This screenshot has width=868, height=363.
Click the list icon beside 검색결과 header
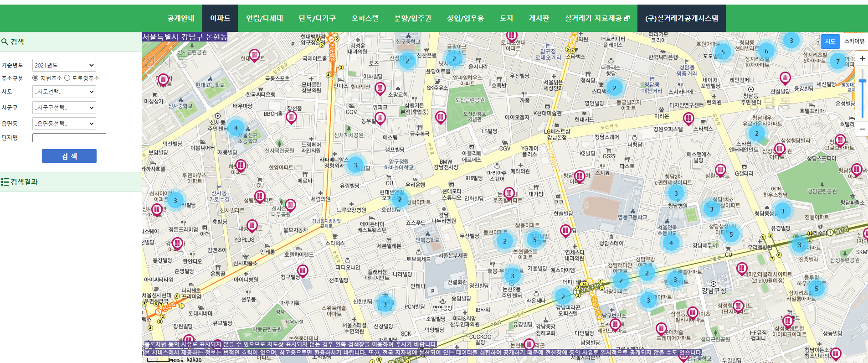pos(5,182)
